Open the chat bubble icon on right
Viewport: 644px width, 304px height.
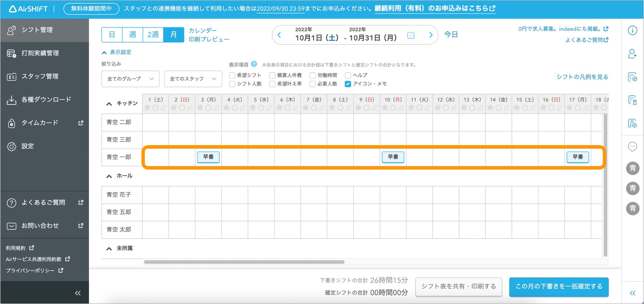[632, 146]
